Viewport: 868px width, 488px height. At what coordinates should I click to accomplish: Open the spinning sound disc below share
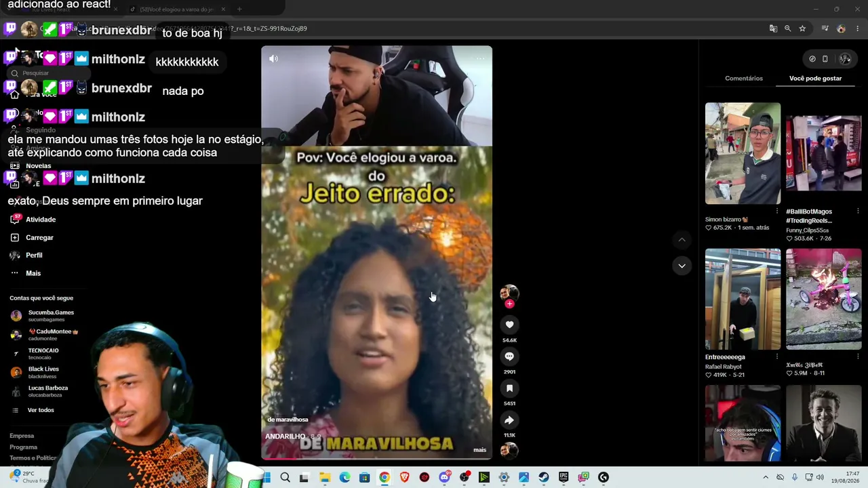(509, 450)
